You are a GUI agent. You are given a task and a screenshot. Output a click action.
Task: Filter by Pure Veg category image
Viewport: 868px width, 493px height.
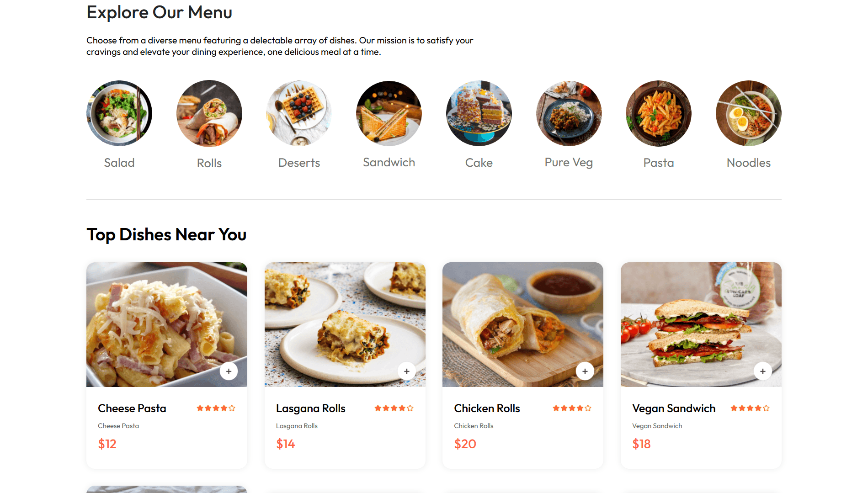[x=569, y=113]
